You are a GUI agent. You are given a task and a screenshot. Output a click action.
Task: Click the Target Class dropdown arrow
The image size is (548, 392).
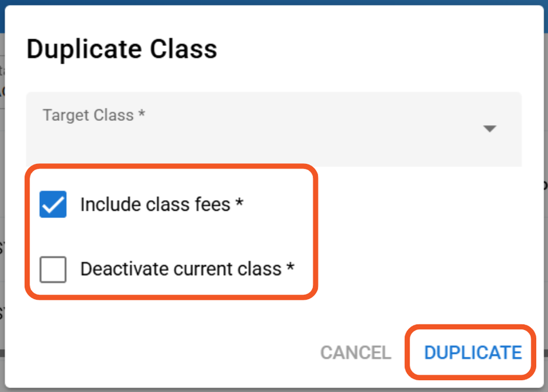tap(490, 129)
